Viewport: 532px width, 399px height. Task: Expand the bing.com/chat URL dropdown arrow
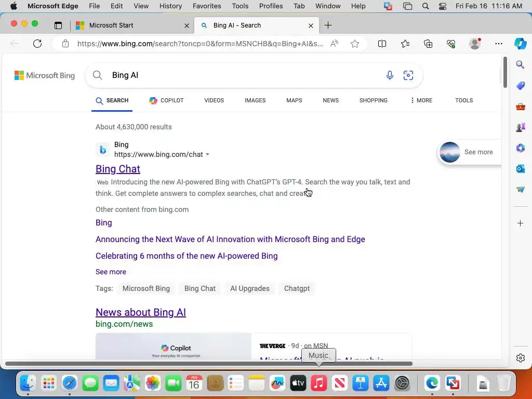207,154
